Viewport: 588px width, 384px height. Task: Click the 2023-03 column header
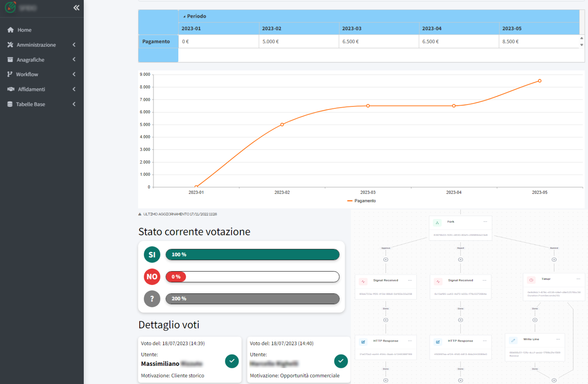[x=352, y=29]
